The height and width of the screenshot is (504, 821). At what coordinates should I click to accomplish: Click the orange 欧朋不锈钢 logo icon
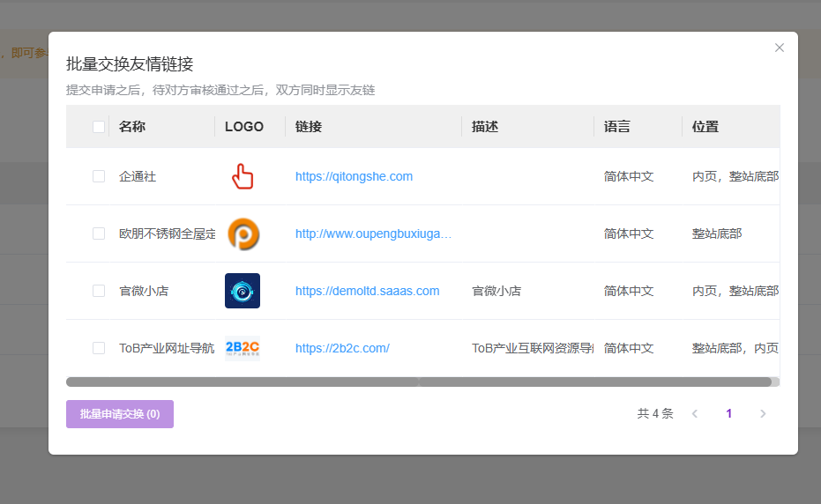(x=243, y=233)
